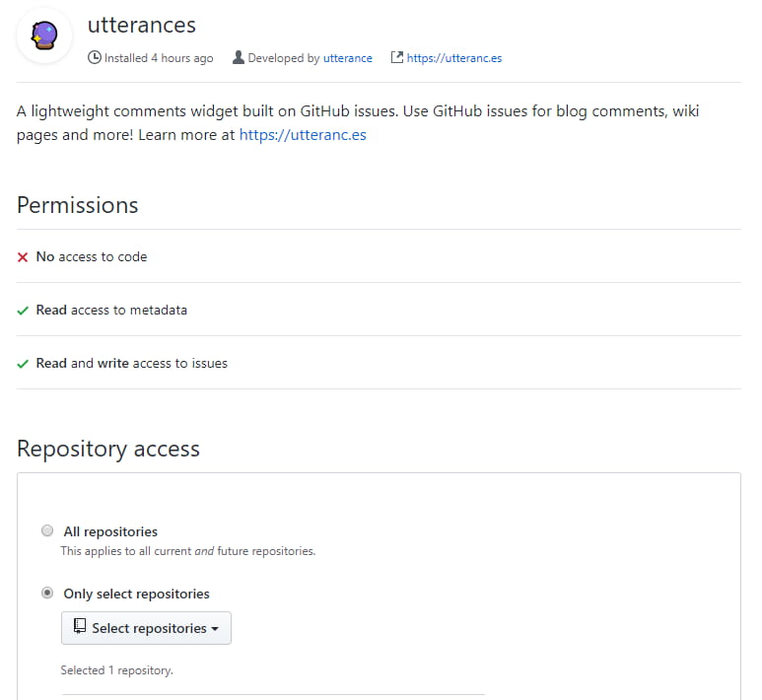Click the Permissions heading

(x=78, y=205)
